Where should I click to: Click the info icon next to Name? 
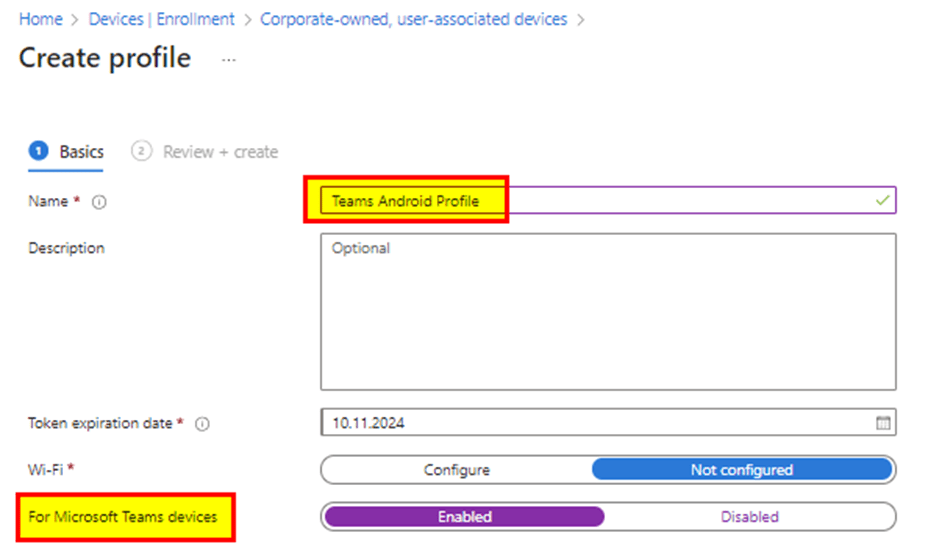[x=99, y=202]
